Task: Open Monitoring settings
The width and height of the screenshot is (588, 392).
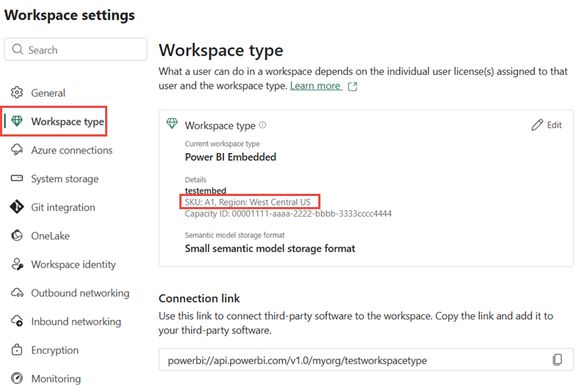Action: (56, 379)
